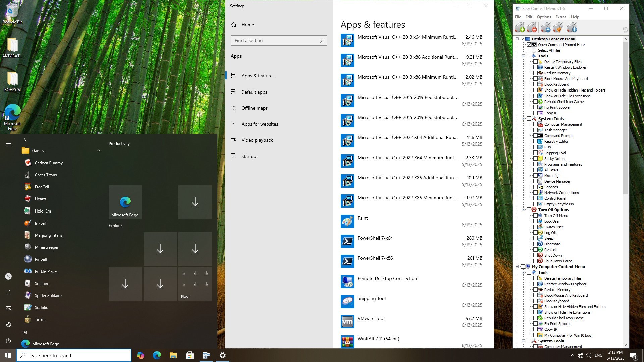
Task: Open the Purble Place game
Action: pos(46,271)
